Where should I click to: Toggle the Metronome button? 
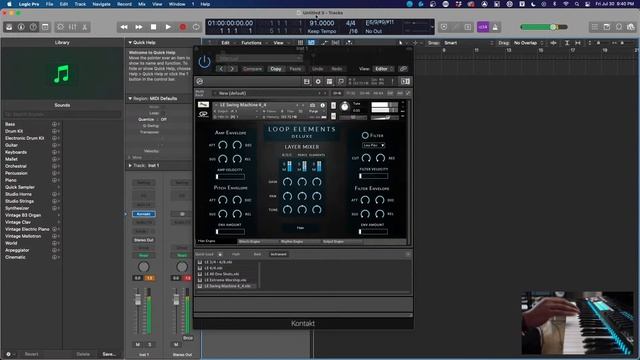tap(495, 27)
